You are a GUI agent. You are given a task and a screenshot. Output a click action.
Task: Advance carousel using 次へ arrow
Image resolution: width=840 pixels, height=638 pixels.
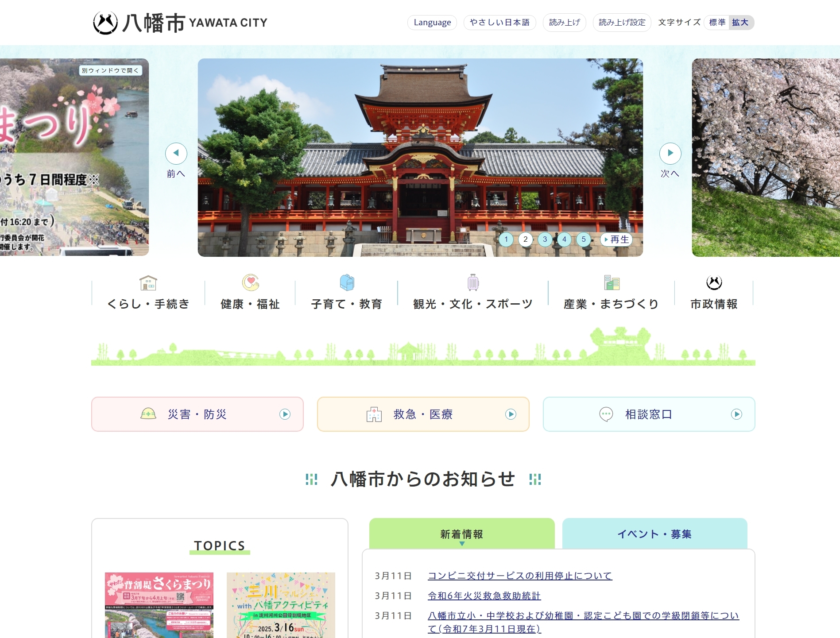click(x=670, y=153)
